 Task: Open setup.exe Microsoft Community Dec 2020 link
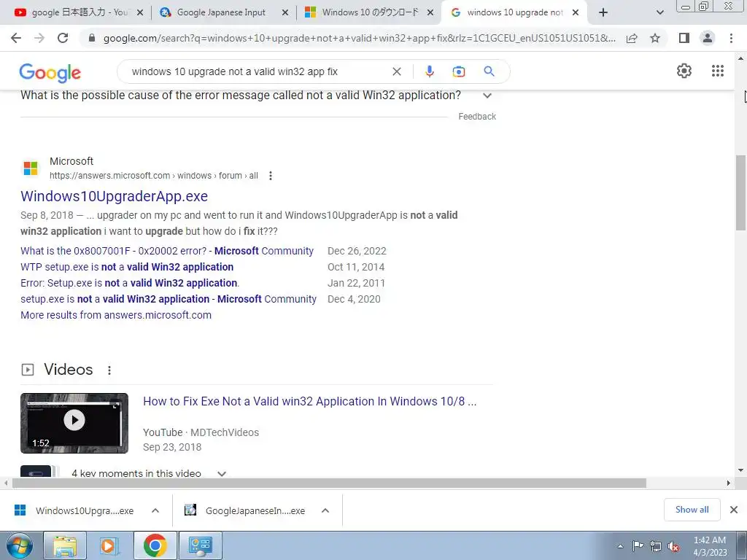coord(169,299)
